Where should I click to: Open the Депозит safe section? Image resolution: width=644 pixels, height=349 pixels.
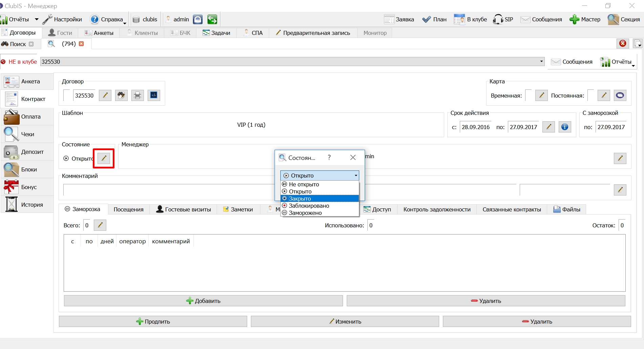click(27, 152)
